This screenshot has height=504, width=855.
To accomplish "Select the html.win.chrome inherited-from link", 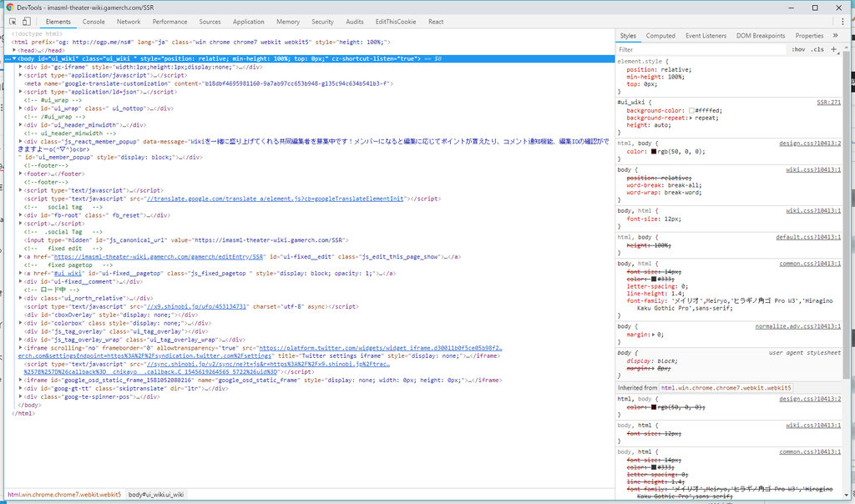I will coord(726,388).
